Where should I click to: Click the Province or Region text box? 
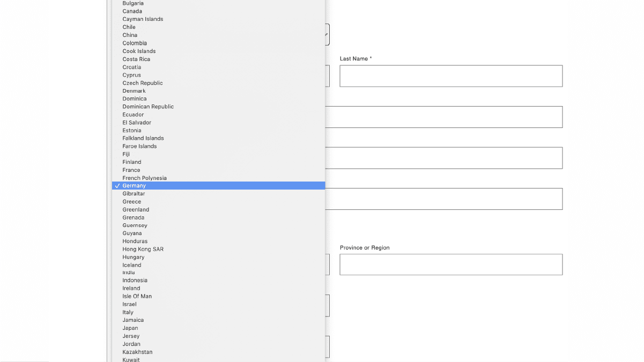pyautogui.click(x=450, y=264)
